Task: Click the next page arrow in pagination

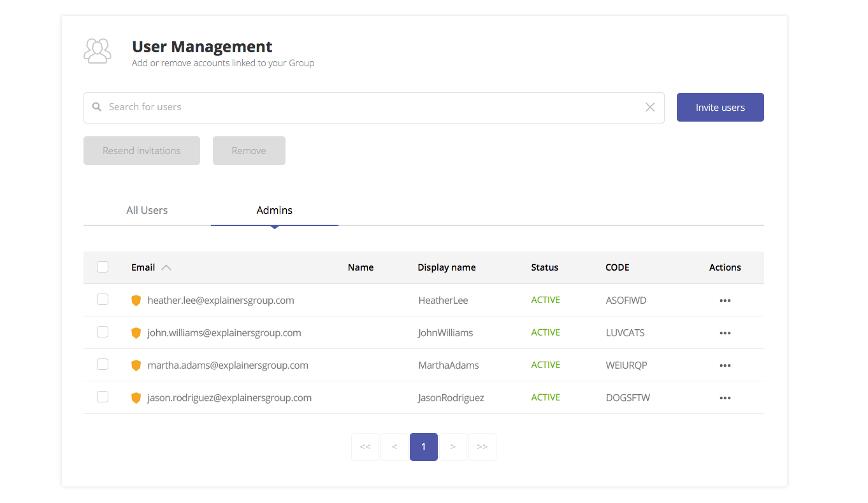Action: [453, 447]
